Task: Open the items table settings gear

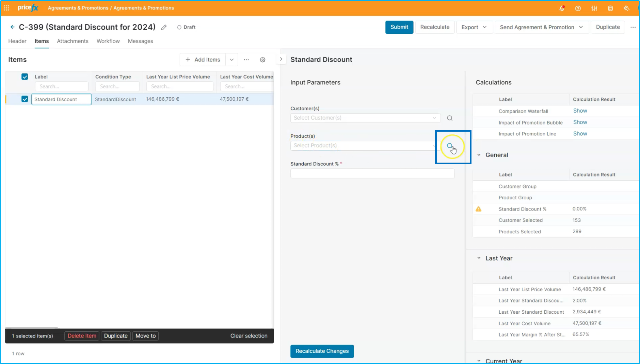Action: point(262,60)
